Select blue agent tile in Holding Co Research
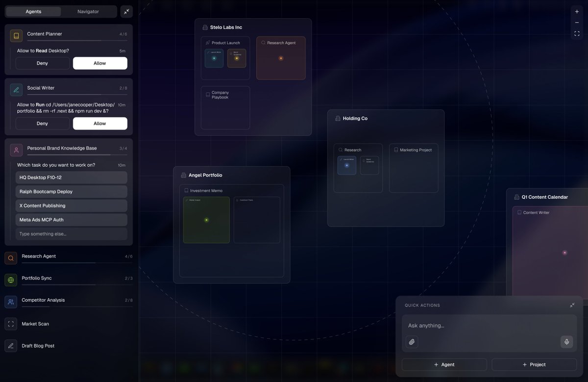 click(347, 165)
